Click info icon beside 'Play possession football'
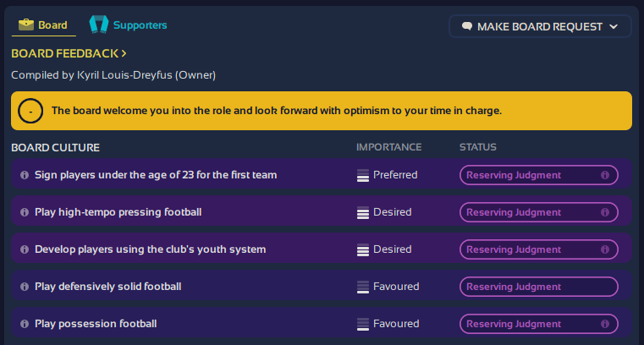The height and width of the screenshot is (345, 644). pyautogui.click(x=24, y=324)
